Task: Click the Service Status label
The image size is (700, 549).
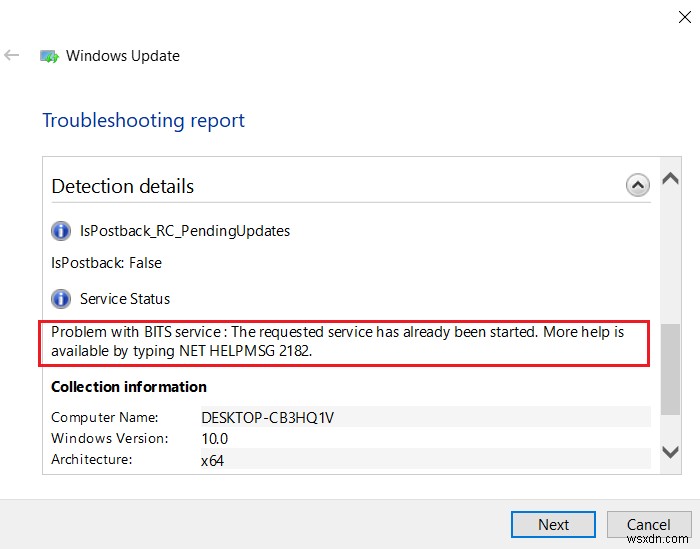Action: click(x=125, y=299)
